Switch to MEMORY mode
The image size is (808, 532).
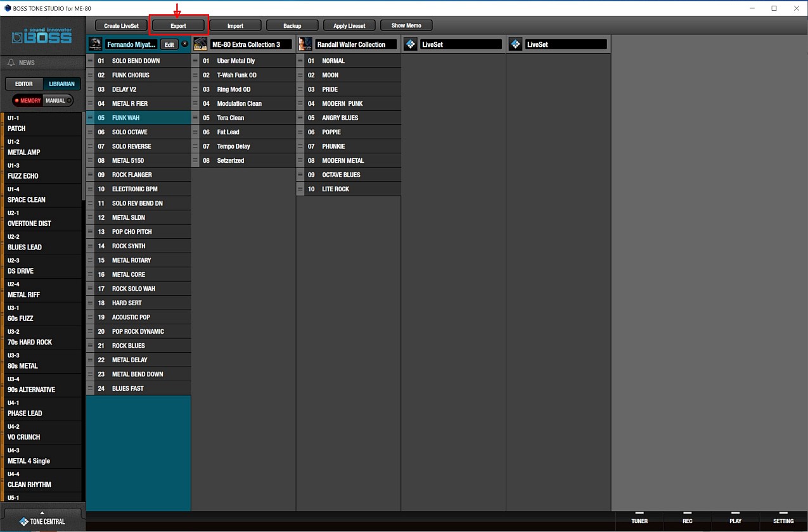pos(27,101)
